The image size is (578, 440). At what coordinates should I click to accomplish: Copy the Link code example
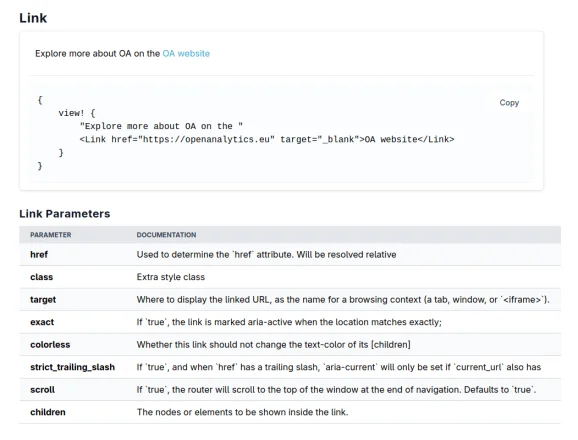point(509,103)
